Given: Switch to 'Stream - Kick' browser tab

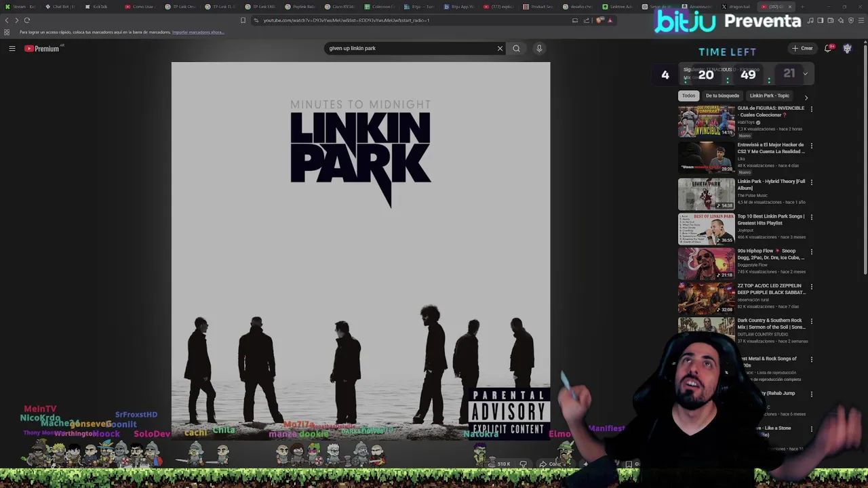Looking at the screenshot, I should 20,7.
